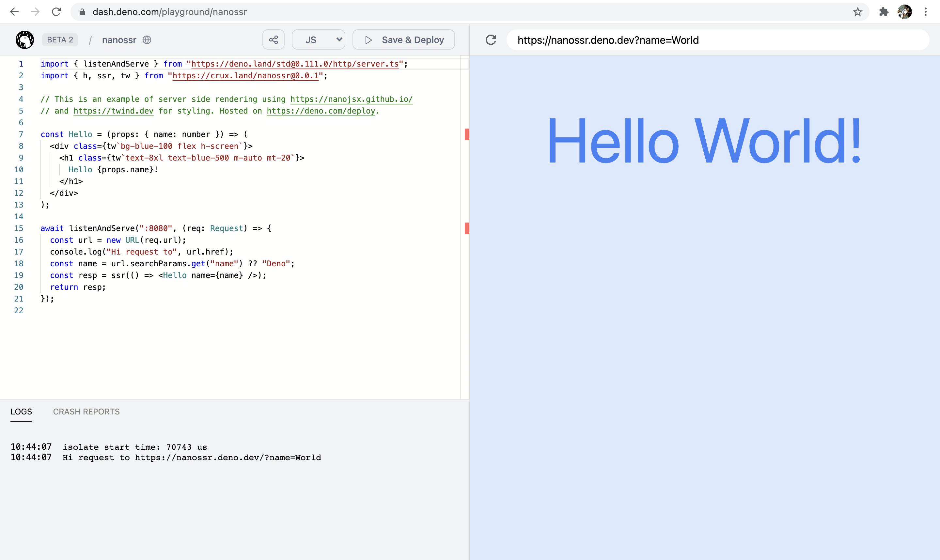Open the nanojsx.github.io link in comment
This screenshot has width=940, height=560.
[351, 99]
